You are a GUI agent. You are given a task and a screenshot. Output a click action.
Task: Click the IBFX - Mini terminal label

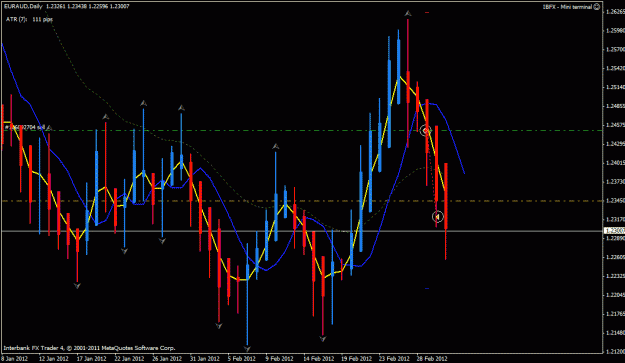568,7
